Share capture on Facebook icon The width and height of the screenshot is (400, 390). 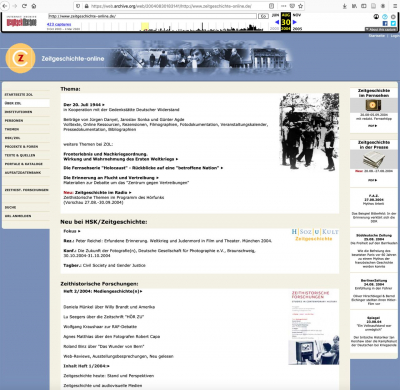tap(385, 23)
